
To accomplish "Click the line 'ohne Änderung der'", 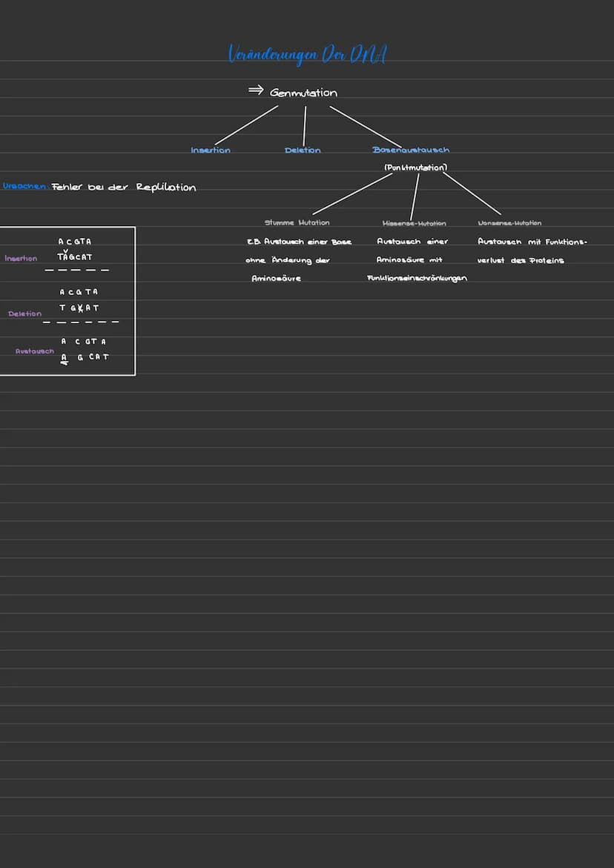I will coord(288,260).
